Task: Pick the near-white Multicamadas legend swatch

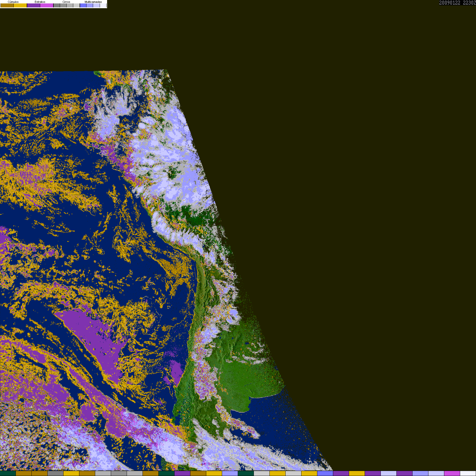Action: click(x=103, y=6)
